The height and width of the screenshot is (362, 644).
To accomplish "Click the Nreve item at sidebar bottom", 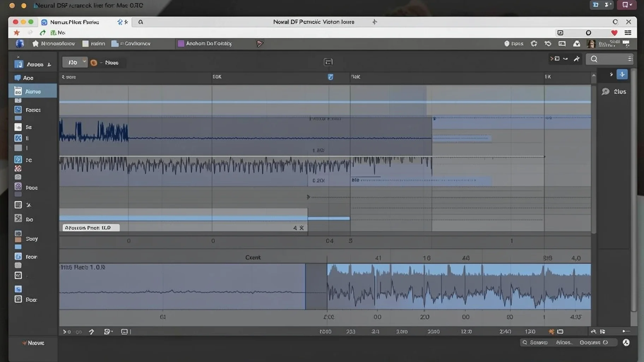I will coord(33,343).
